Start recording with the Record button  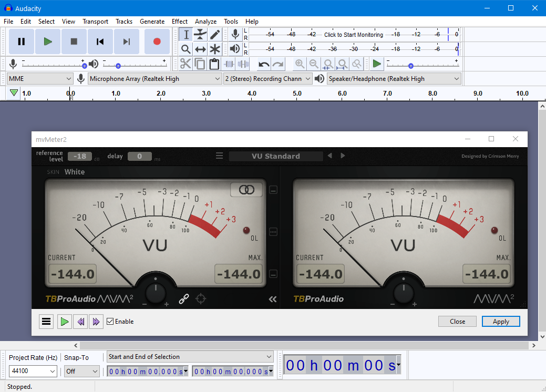tap(157, 42)
